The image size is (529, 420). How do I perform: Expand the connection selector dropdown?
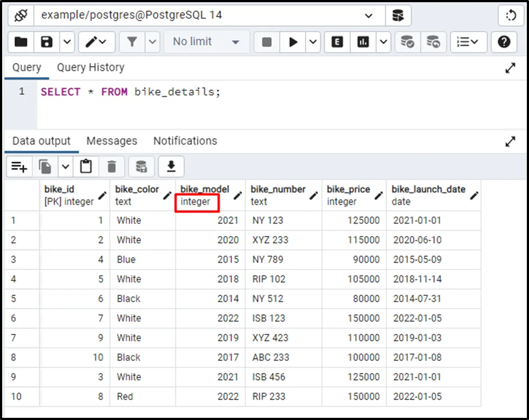369,16
